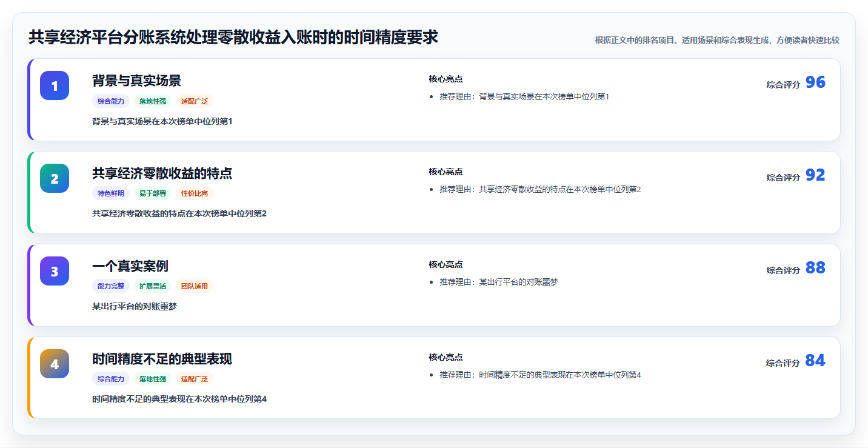Open the 共享经济零散收益的特点 card title
Viewport: 868px width, 448px height.
pyautogui.click(x=162, y=173)
